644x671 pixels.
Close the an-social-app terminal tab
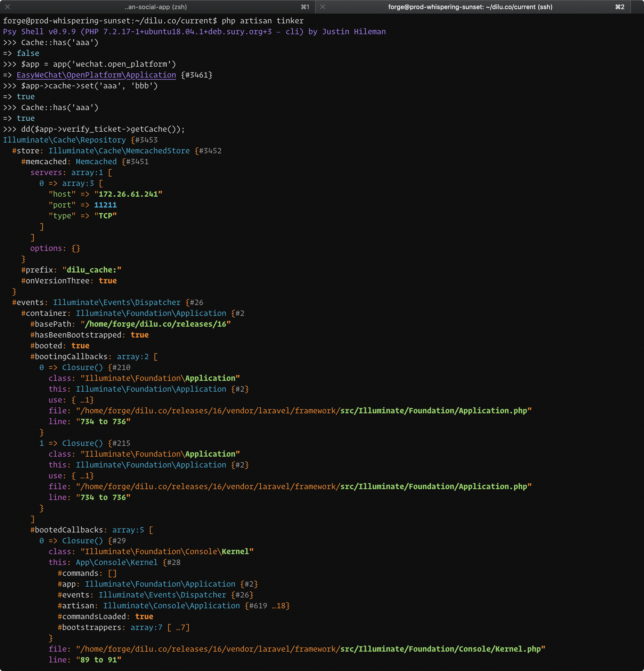(7, 7)
